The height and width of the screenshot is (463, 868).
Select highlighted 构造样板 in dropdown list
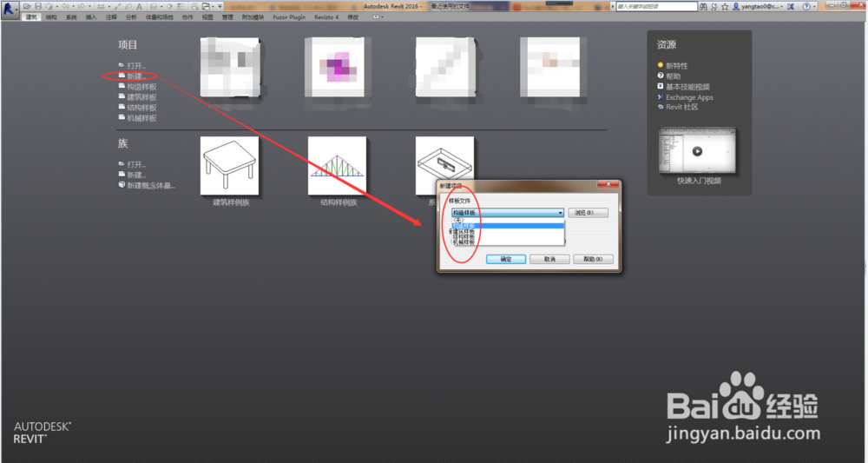508,225
